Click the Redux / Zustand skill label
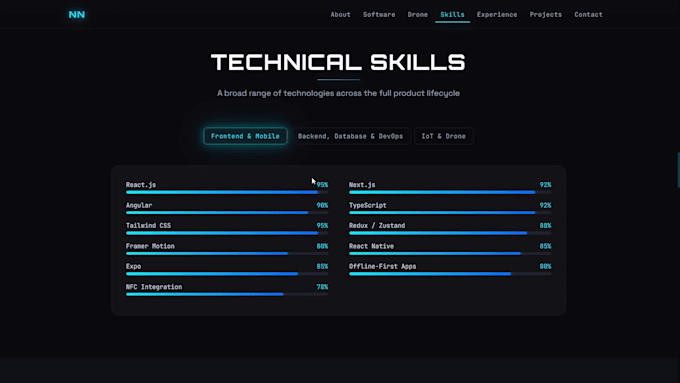Viewport: 680px width, 383px height. (x=377, y=226)
